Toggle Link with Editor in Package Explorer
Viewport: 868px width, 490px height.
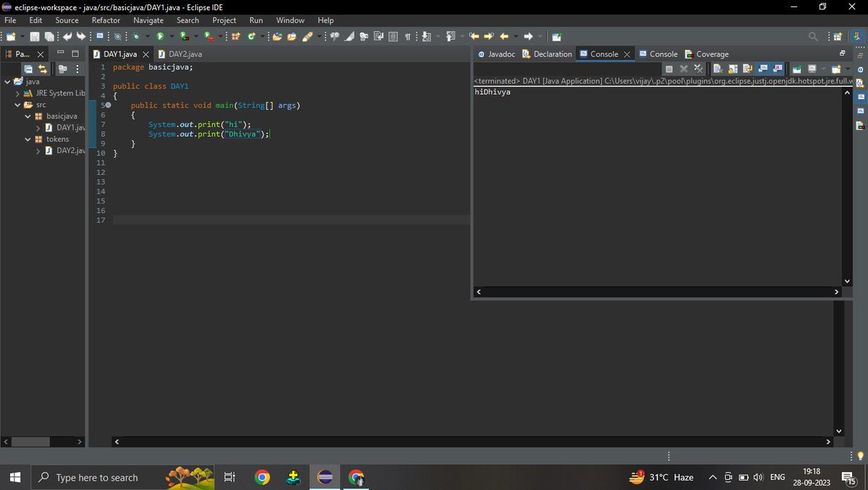click(43, 69)
